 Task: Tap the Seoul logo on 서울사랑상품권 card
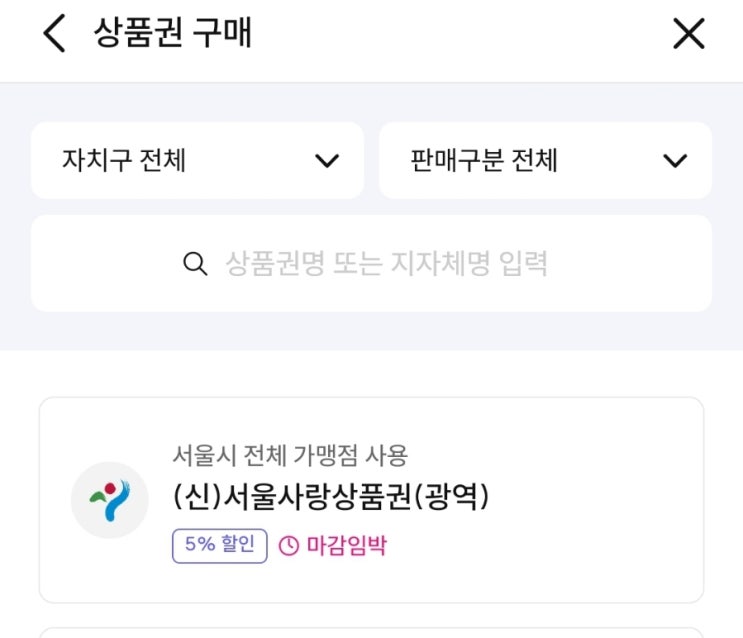pyautogui.click(x=109, y=500)
